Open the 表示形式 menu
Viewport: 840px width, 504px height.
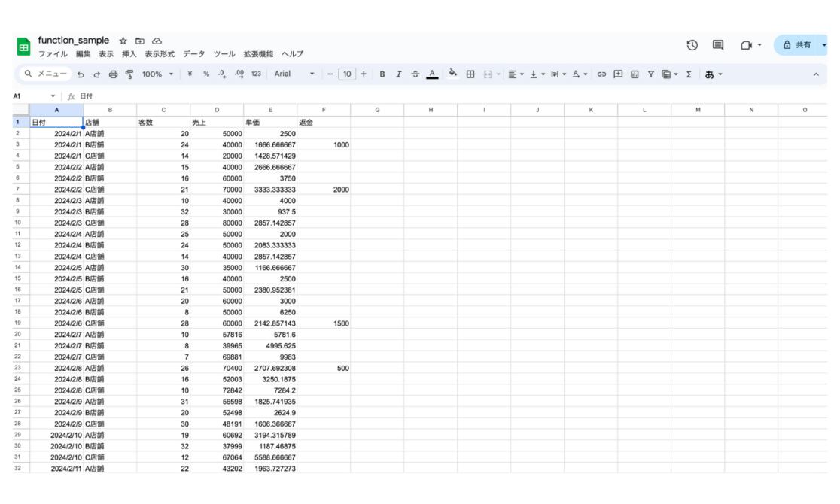pos(160,54)
